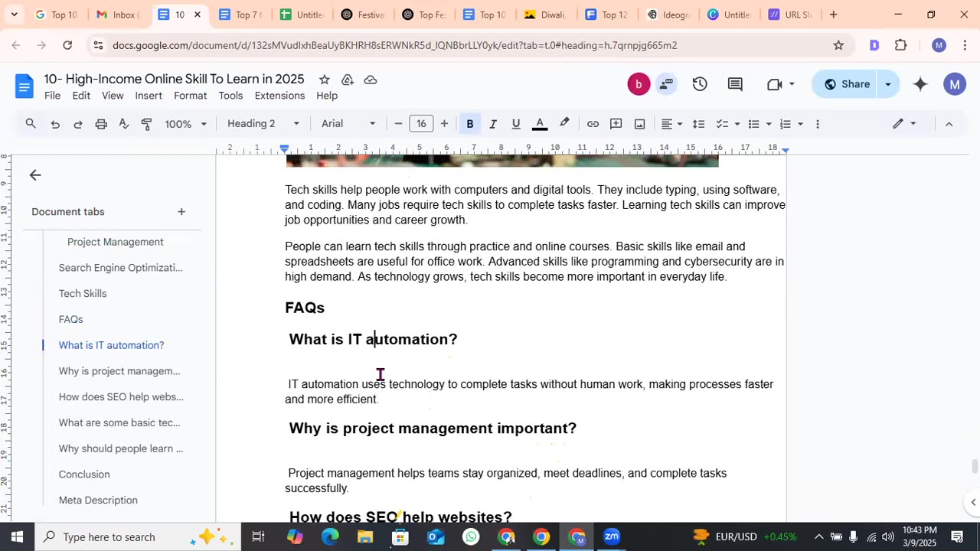The height and width of the screenshot is (551, 980).
Task: Open Zoom from the taskbar
Action: pyautogui.click(x=611, y=536)
